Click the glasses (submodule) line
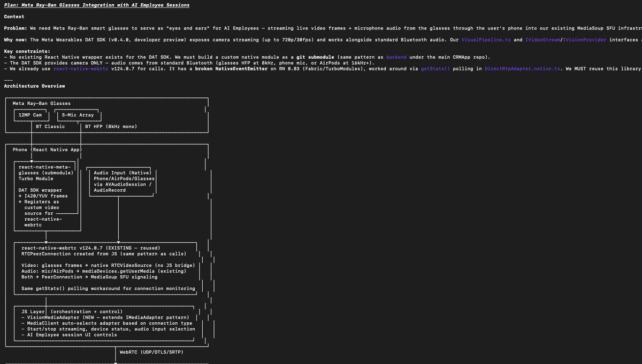 click(46, 173)
